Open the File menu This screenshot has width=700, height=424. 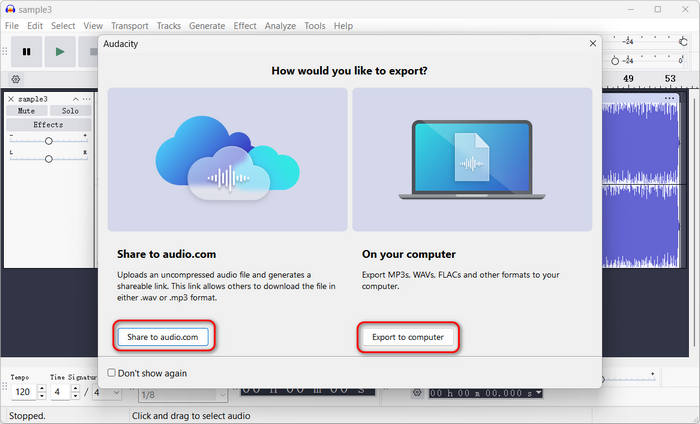[x=12, y=26]
